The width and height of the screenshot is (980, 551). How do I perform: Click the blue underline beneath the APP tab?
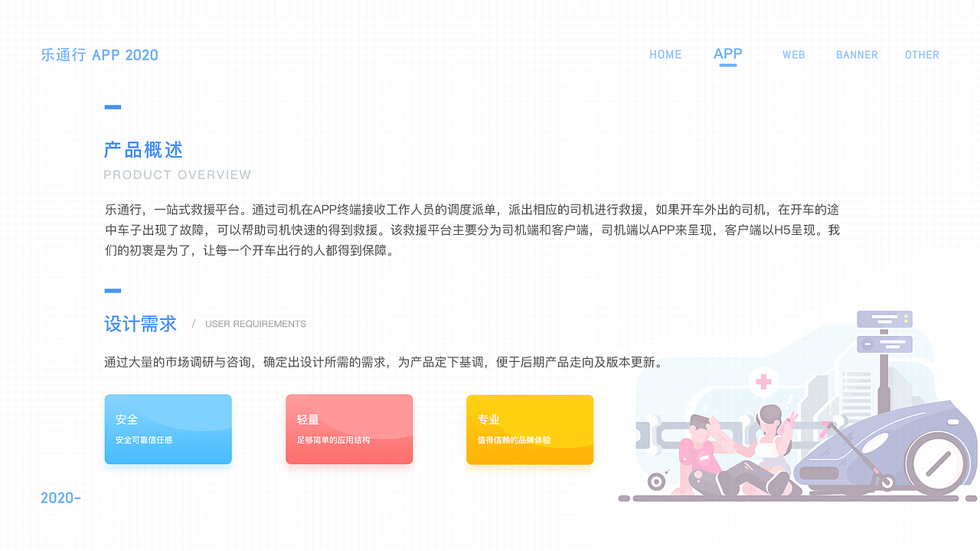click(x=727, y=67)
